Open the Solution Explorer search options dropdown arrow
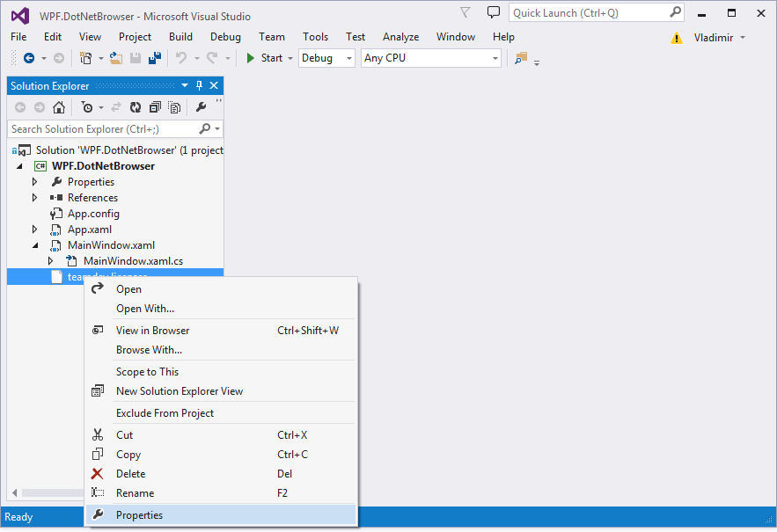The width and height of the screenshot is (777, 532). 217,129
